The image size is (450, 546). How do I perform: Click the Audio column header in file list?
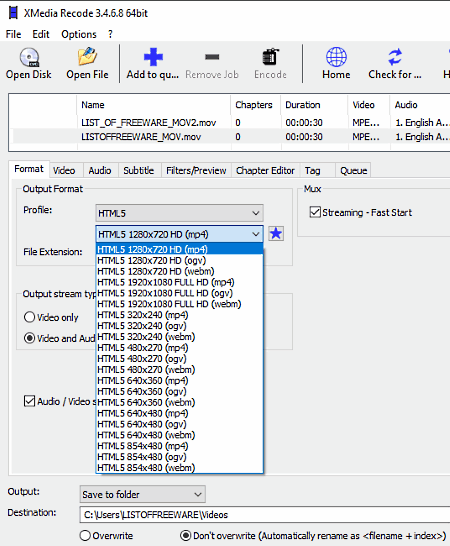tap(420, 105)
